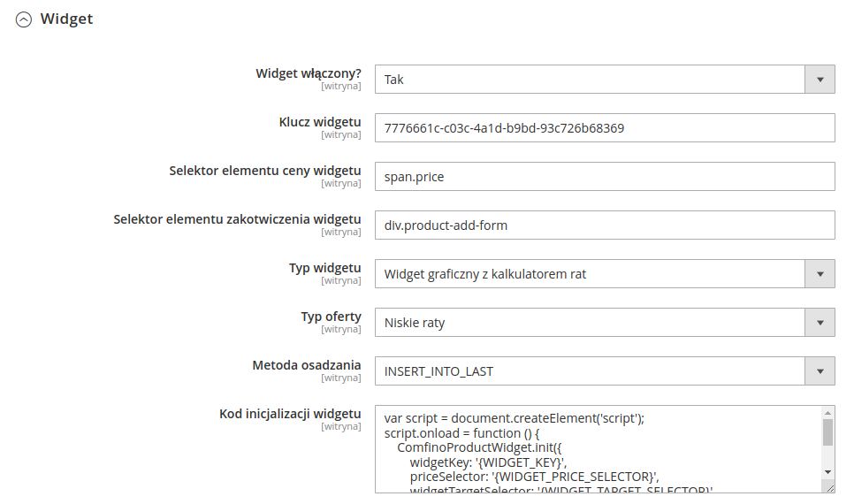
Task: Collapse the Widget section circle icon
Action: [x=23, y=19]
